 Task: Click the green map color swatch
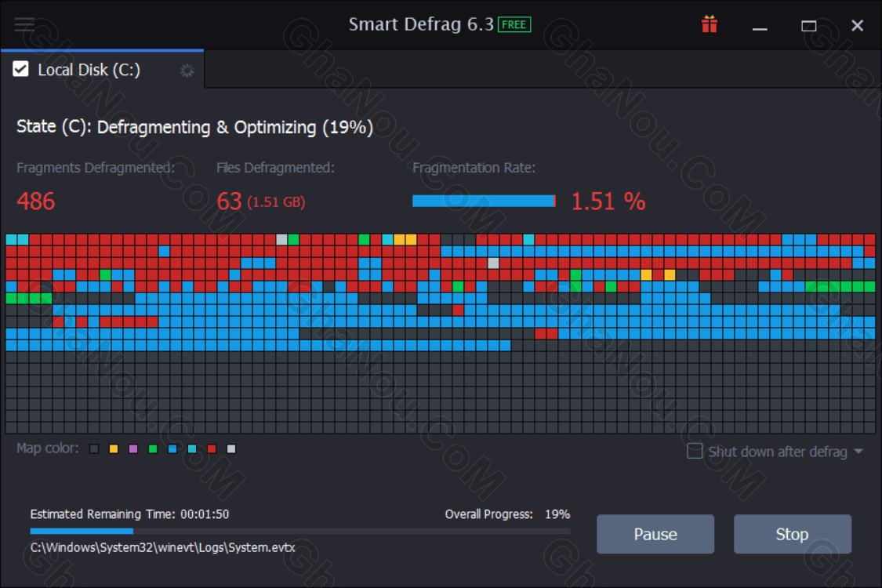coord(153,448)
